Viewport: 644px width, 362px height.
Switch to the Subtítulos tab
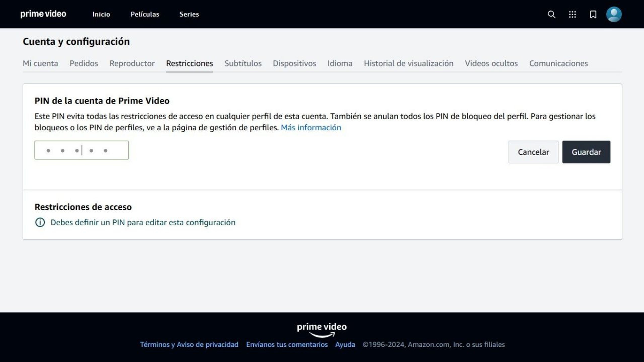pos(243,64)
